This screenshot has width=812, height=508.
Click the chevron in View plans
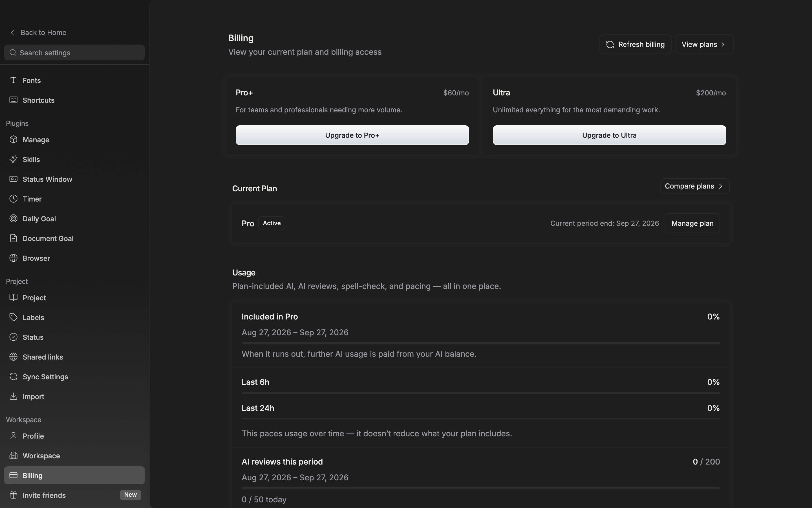723,44
